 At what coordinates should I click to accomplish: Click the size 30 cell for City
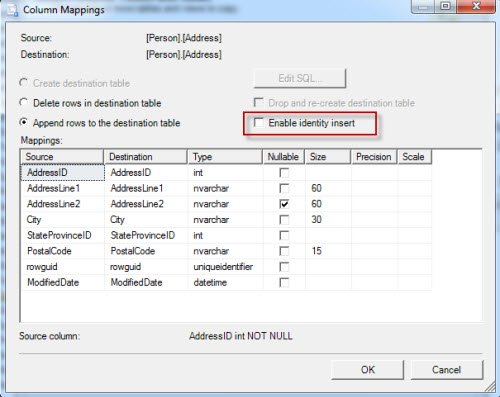click(x=328, y=220)
